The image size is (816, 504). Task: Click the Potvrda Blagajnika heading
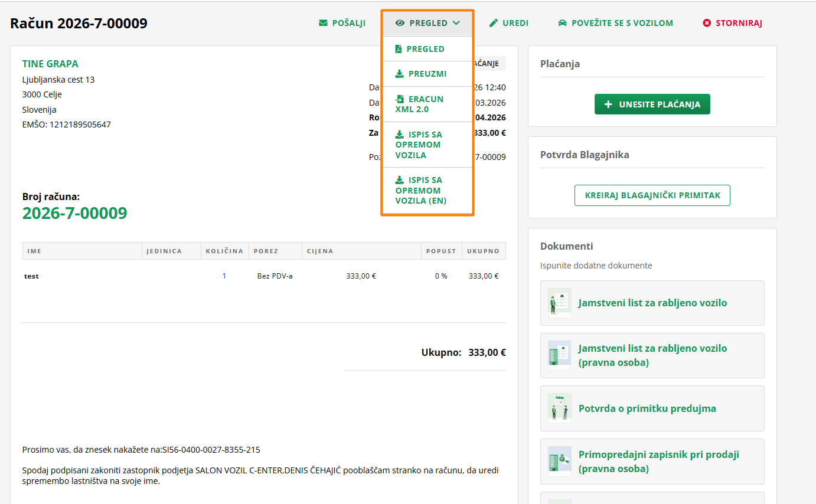[585, 155]
